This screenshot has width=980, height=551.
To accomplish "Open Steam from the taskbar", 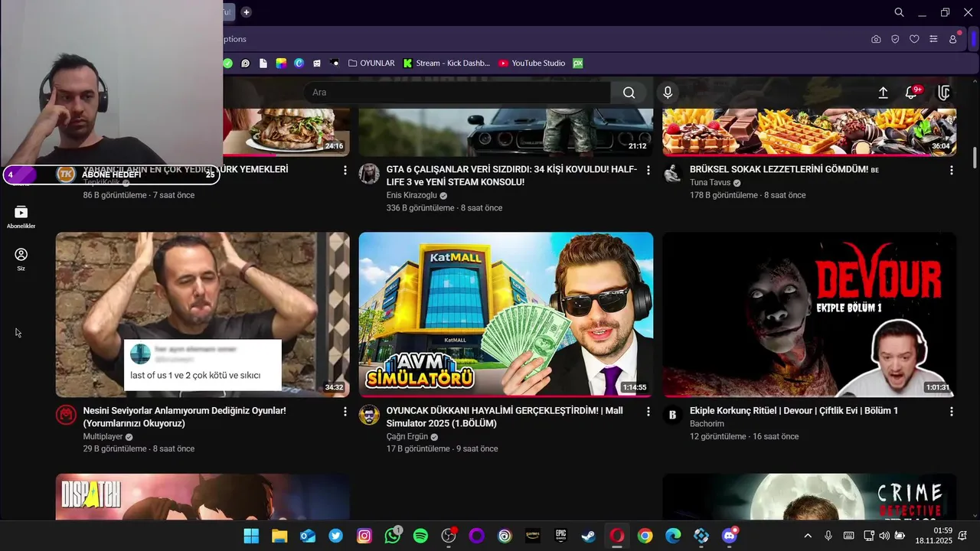I will [589, 536].
